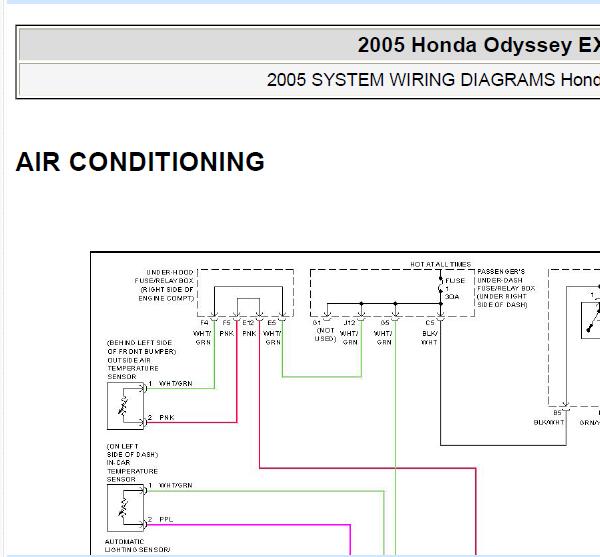Select the "OUTSIDE AIR TEMPERATURE SENSOR" label
Image resolution: width=600 pixels, height=557 pixels.
[133, 368]
